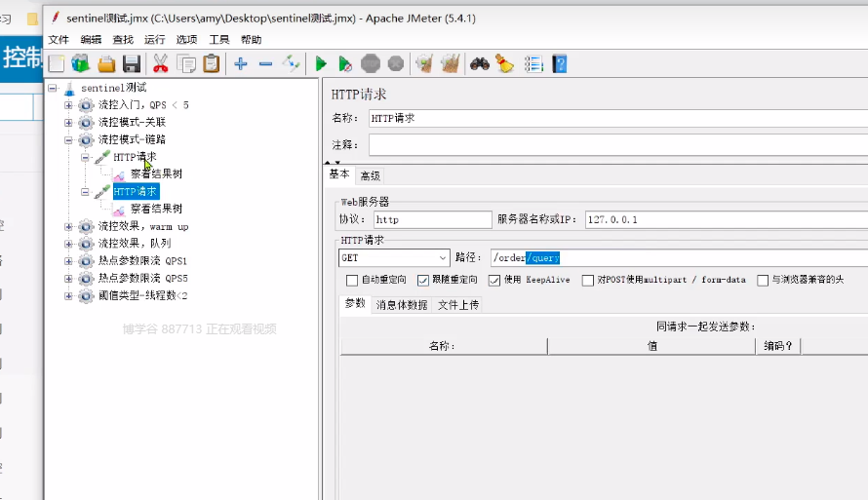The height and width of the screenshot is (500, 868).
Task: Uncheck the 跟随重定向 checkbox
Action: (423, 281)
